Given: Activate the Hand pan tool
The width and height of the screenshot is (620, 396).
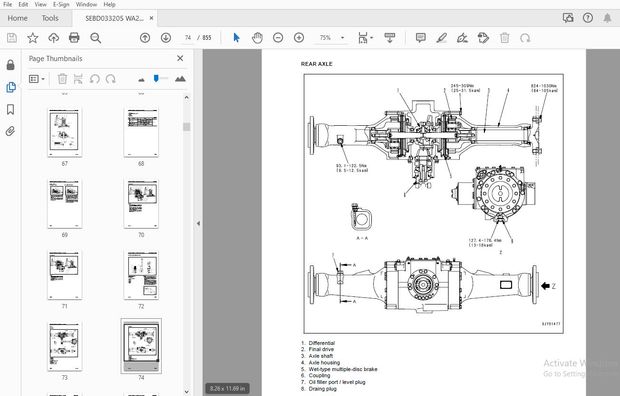Looking at the screenshot, I should click(x=257, y=38).
